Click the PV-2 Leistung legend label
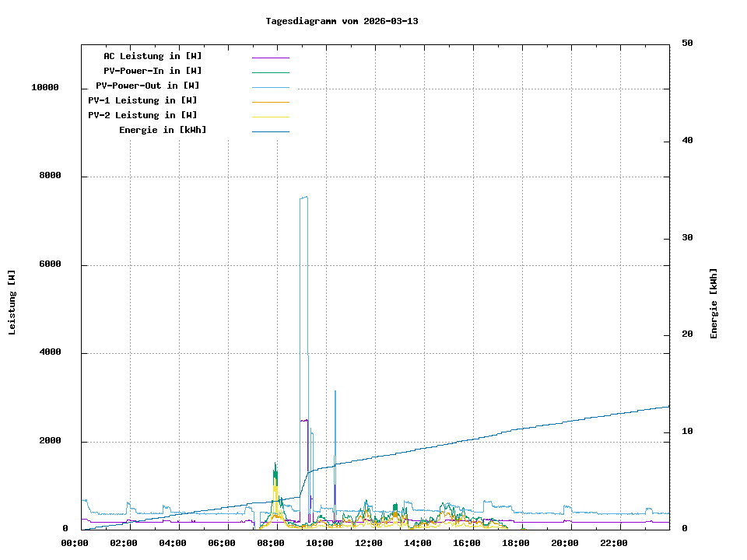747x560 pixels. tap(142, 115)
